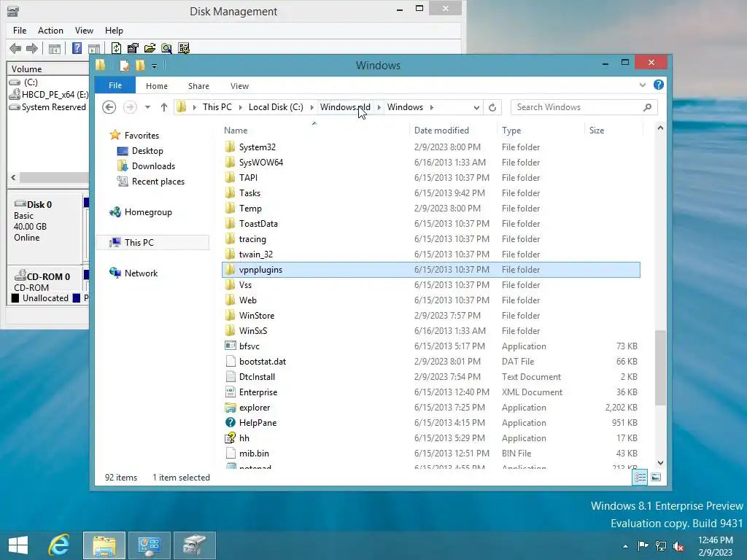Open the View ribbon tab in Explorer
The width and height of the screenshot is (747, 560).
(x=239, y=86)
